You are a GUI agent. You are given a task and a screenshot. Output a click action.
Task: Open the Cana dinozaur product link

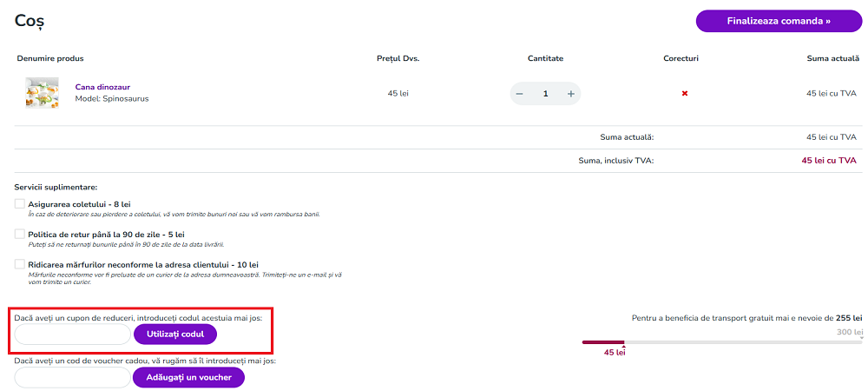pos(102,87)
